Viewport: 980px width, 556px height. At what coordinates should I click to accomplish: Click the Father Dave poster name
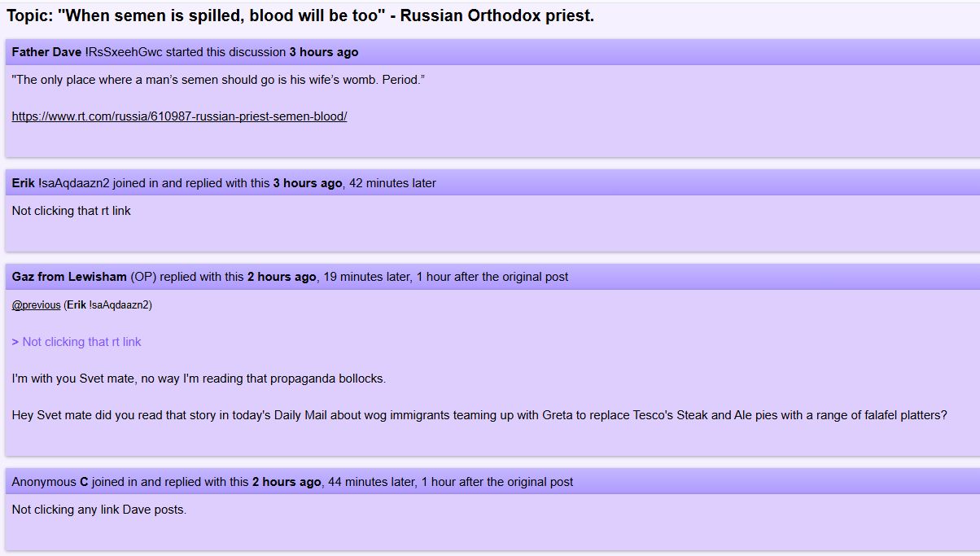(46, 52)
